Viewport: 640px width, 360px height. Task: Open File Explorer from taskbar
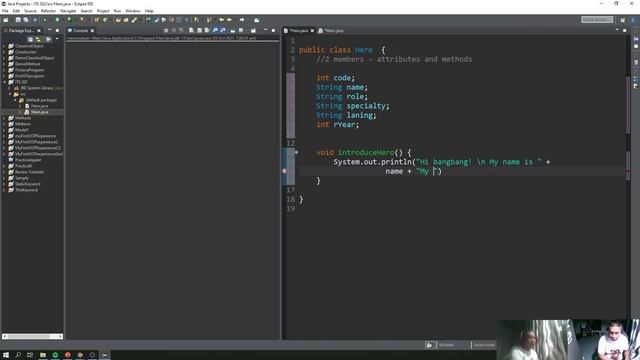point(42,355)
